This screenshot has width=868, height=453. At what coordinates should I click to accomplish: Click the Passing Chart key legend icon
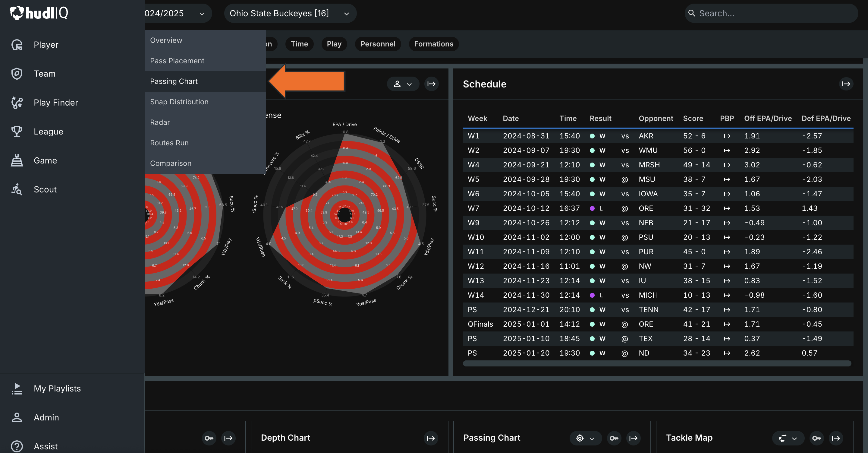pyautogui.click(x=614, y=438)
